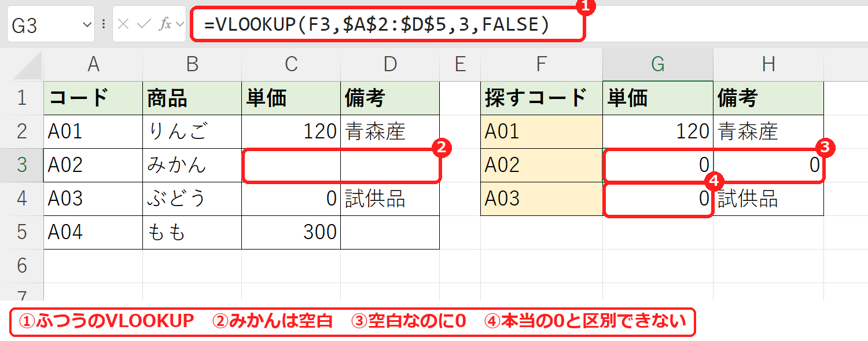Select column G header
The width and height of the screenshot is (868, 341).
pyautogui.click(x=658, y=65)
